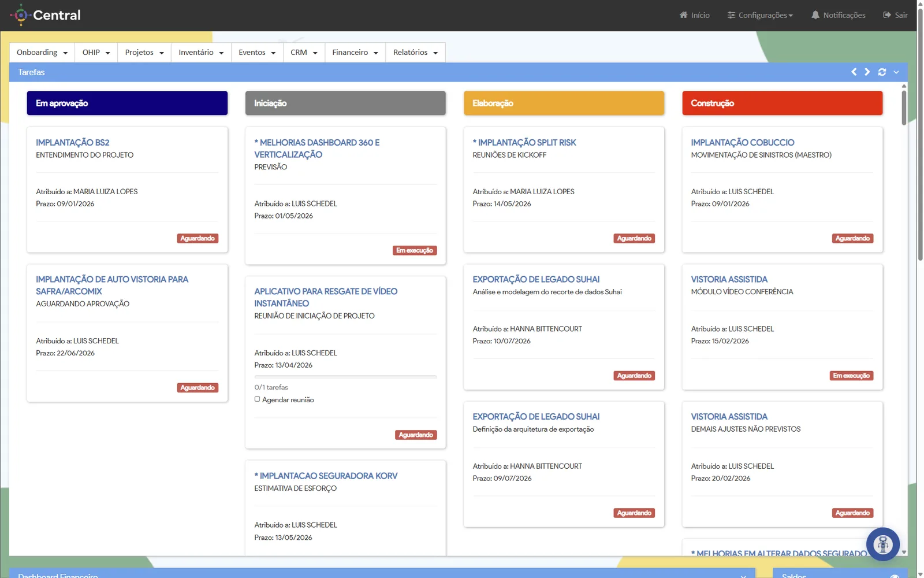Open the IMPLANTAÇÃO COBUCCIO task link
The height and width of the screenshot is (578, 924).
(x=743, y=143)
